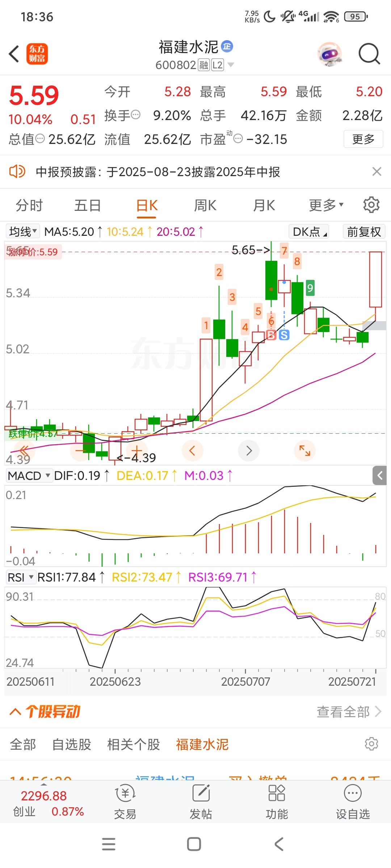Image resolution: width=391 pixels, height=868 pixels.
Task: Tap the blue 正 verified badge
Action: tap(227, 46)
